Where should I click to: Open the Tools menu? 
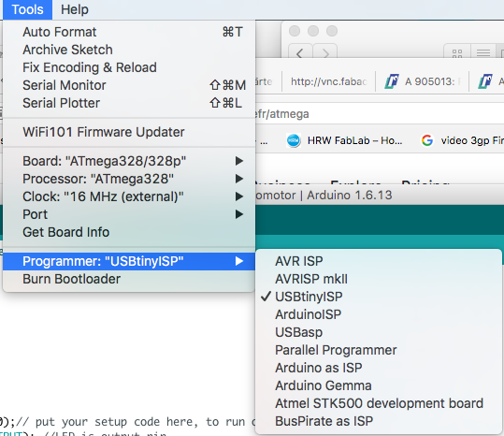(27, 9)
